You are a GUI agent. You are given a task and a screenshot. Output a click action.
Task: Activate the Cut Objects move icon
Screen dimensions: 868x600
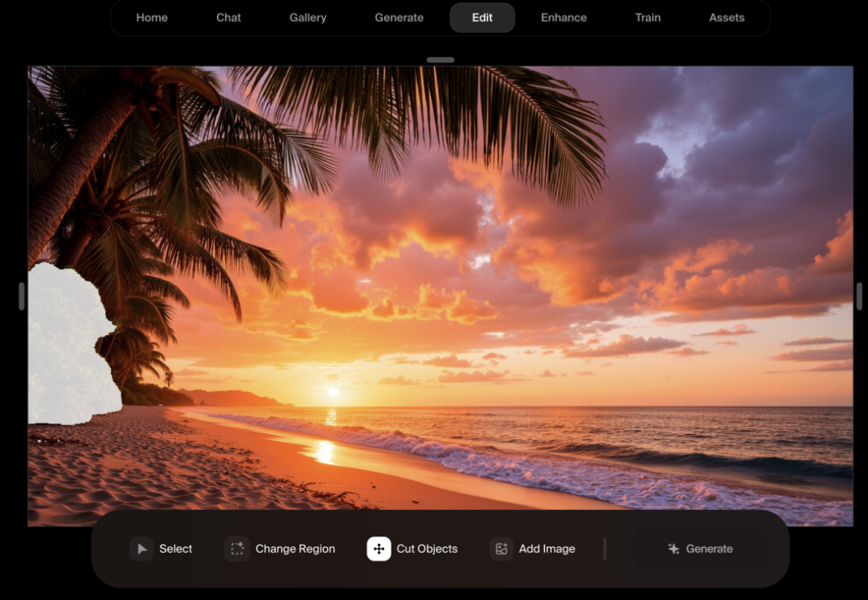(379, 549)
